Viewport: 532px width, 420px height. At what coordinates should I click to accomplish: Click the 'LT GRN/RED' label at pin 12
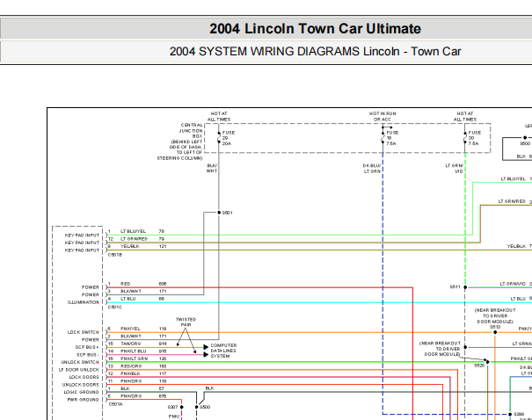(134, 239)
